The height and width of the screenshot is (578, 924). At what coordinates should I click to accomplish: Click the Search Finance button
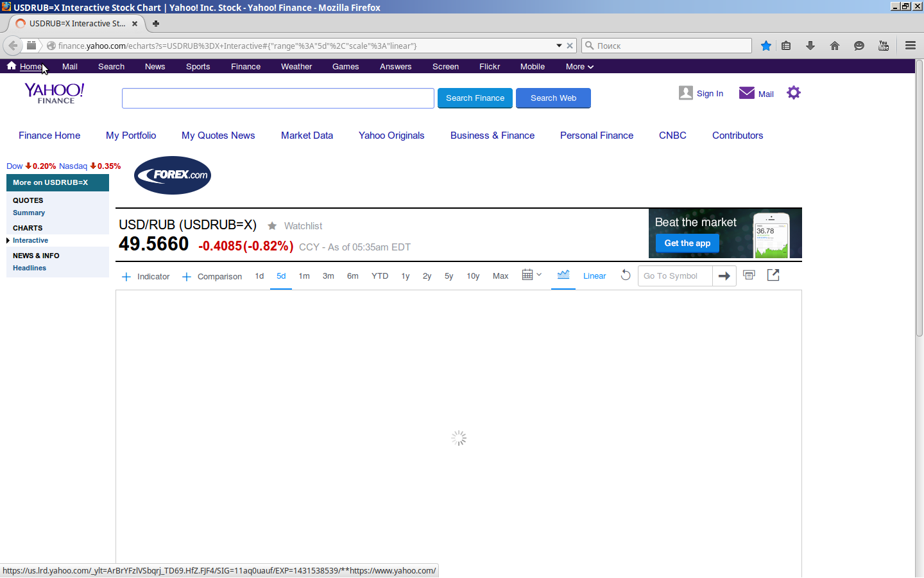(x=475, y=98)
